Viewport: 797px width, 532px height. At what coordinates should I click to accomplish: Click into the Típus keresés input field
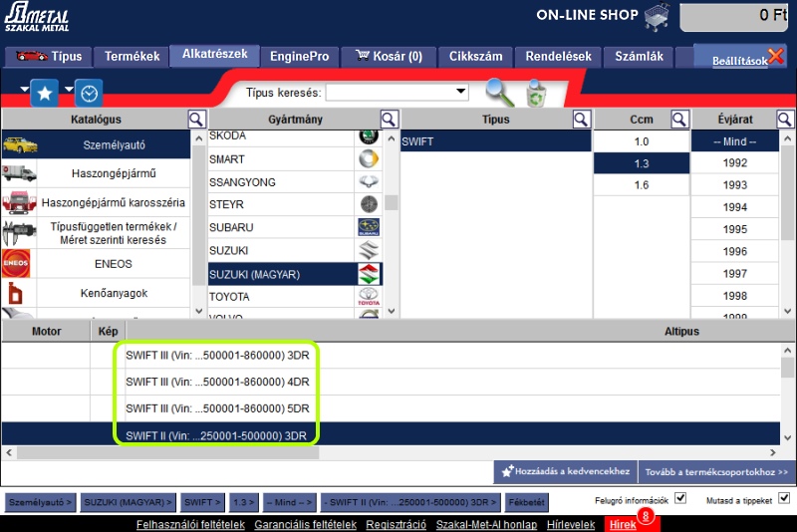tap(390, 92)
